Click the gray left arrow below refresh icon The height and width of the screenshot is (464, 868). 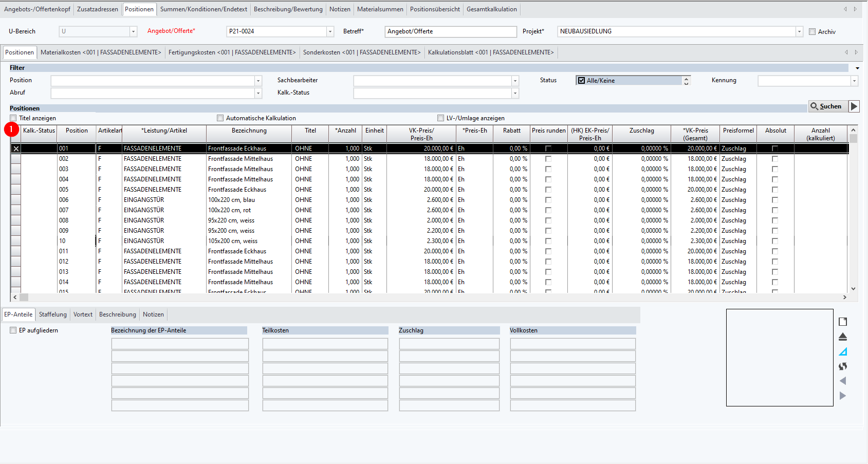843,381
